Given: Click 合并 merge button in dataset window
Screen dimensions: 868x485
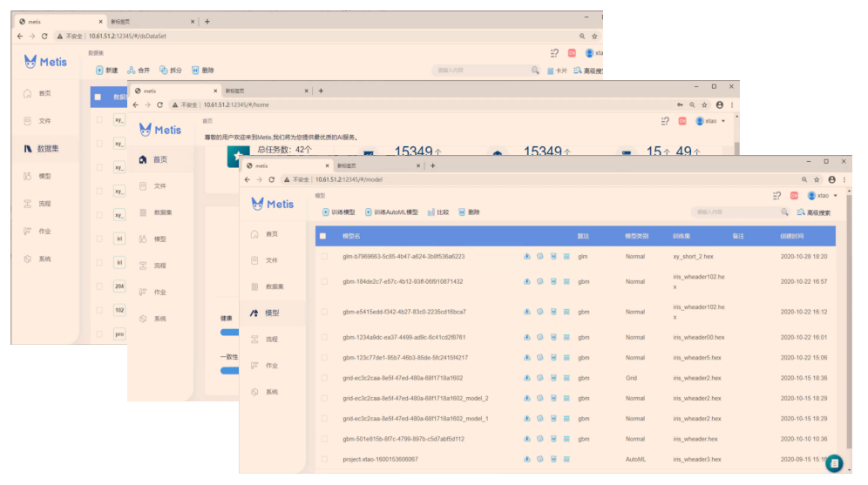Looking at the screenshot, I should tap(139, 71).
